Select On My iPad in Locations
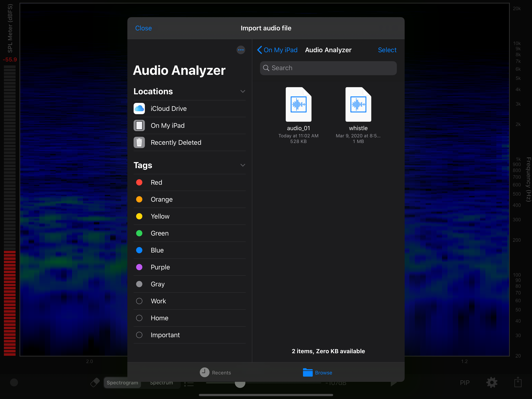Image resolution: width=532 pixels, height=399 pixels. click(189, 126)
